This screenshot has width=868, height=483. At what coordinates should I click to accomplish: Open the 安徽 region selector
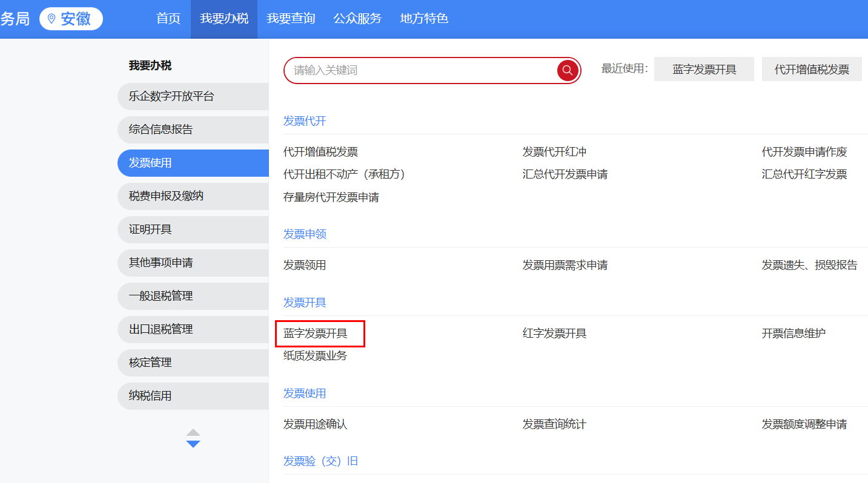coord(71,19)
